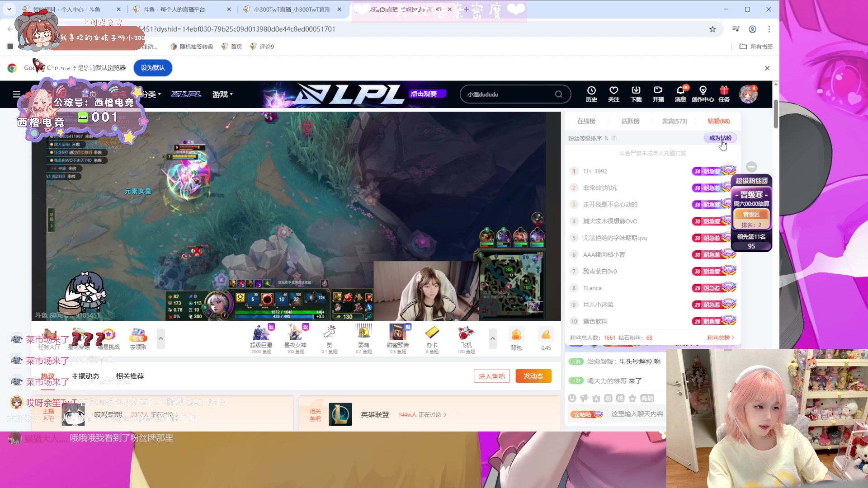Click the megaphone icon in chat toolbar
This screenshot has height=488, width=868.
(584, 398)
